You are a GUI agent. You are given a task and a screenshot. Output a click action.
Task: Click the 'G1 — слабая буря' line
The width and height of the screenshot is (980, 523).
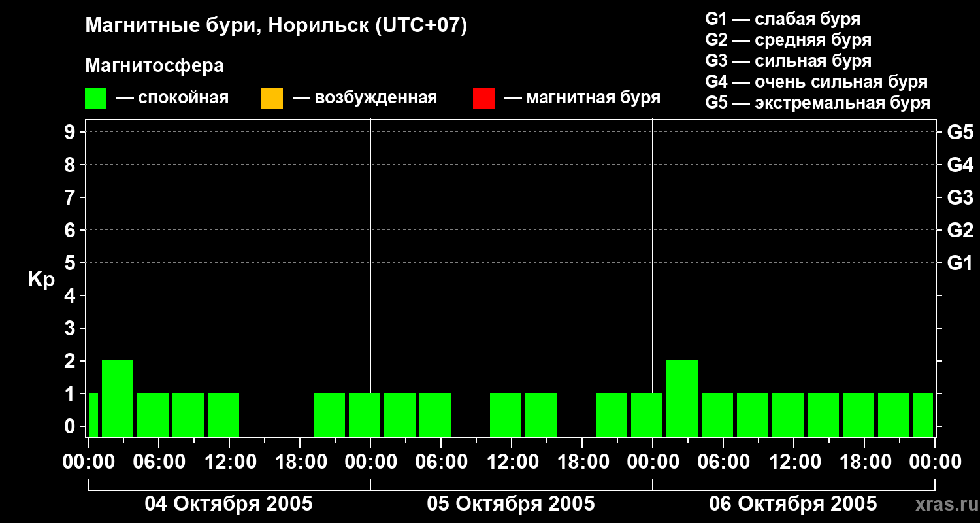click(x=783, y=18)
